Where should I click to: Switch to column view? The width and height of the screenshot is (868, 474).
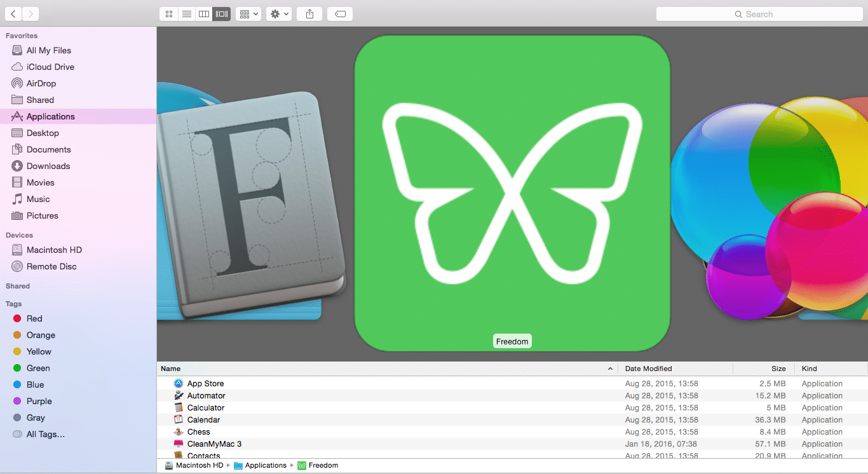coord(203,14)
